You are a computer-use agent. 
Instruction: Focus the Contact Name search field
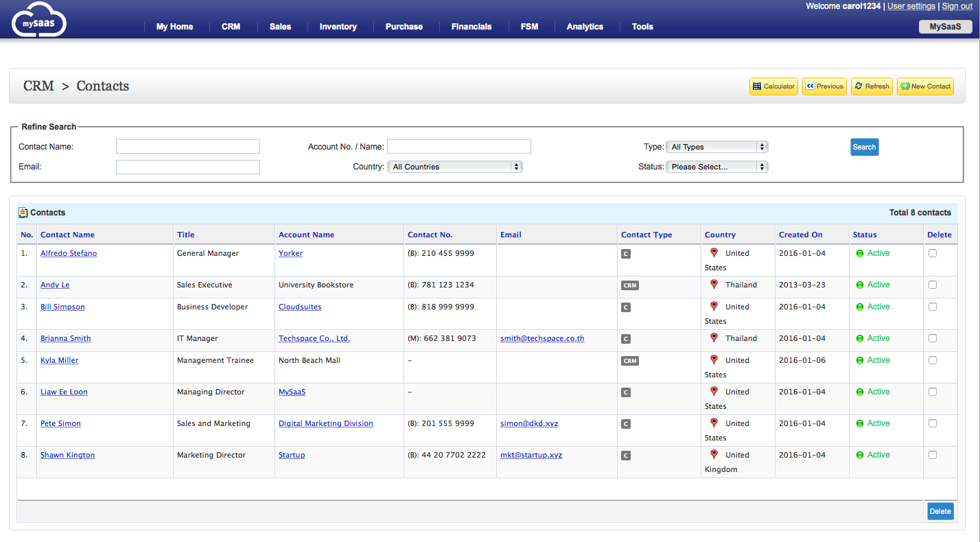point(188,147)
